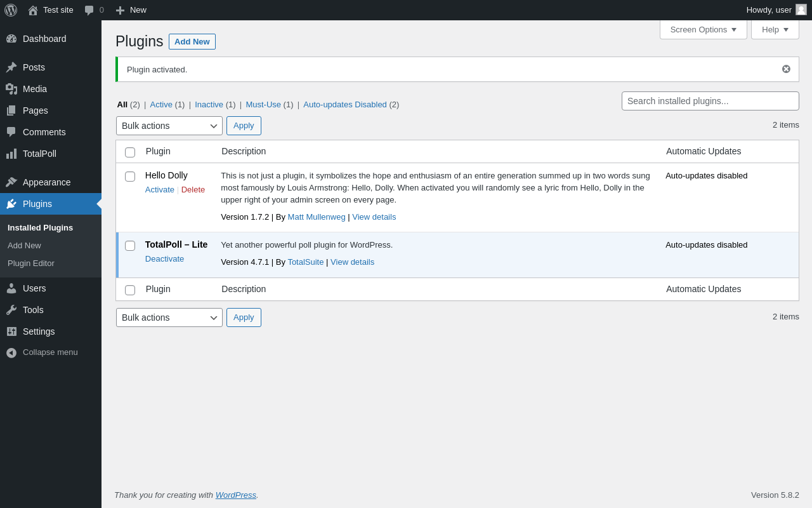The height and width of the screenshot is (508, 812).
Task: Check the Hello Dolly plugin checkbox
Action: click(130, 177)
